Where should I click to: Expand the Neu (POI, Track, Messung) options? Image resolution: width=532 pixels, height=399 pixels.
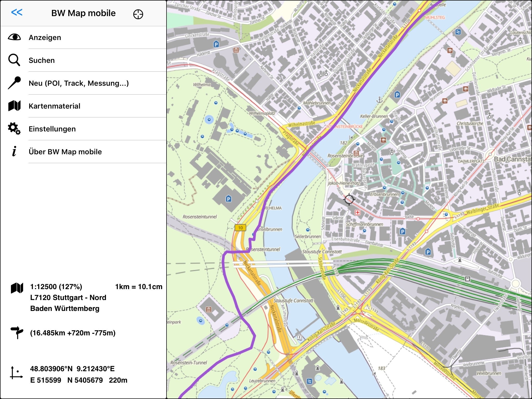pyautogui.click(x=79, y=83)
